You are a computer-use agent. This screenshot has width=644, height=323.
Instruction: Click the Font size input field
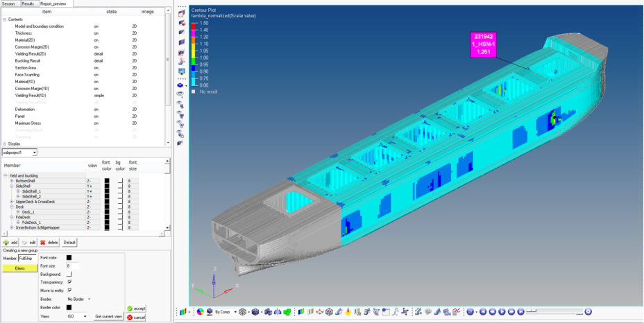pyautogui.click(x=73, y=266)
